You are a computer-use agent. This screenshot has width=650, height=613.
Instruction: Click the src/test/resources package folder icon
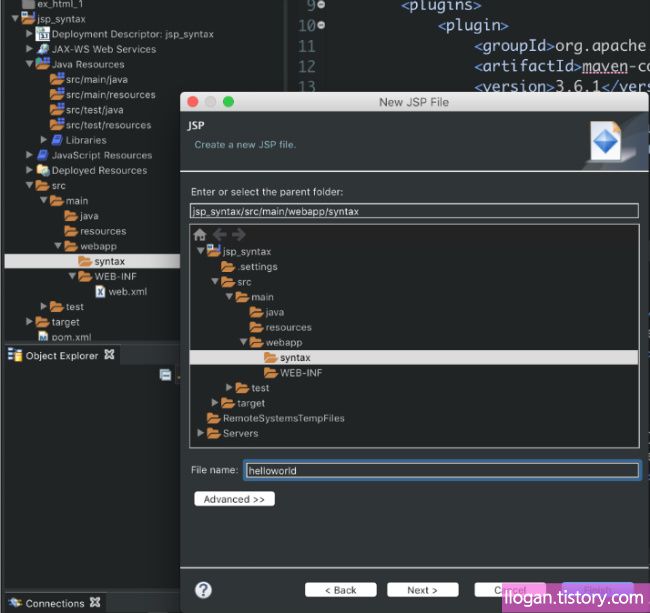(57, 124)
